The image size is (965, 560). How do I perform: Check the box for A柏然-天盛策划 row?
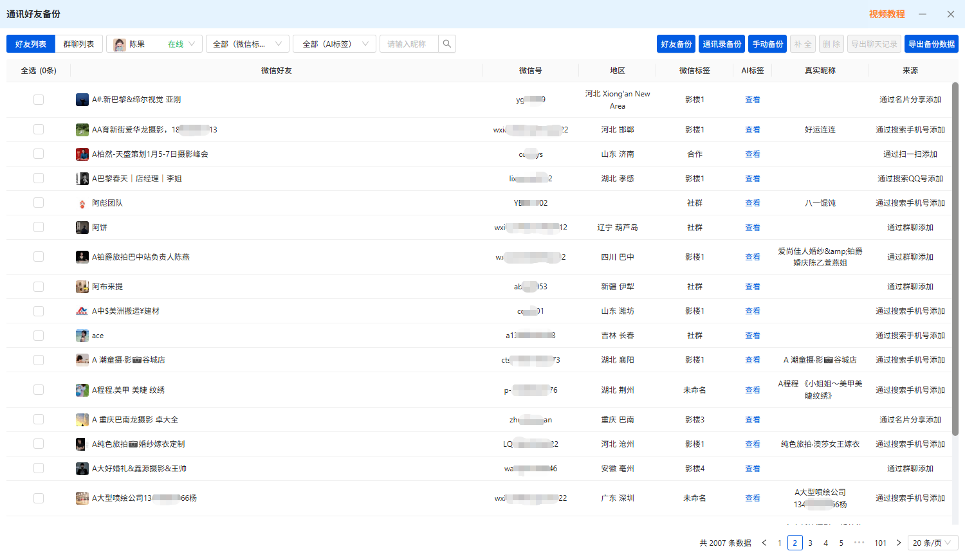point(39,154)
